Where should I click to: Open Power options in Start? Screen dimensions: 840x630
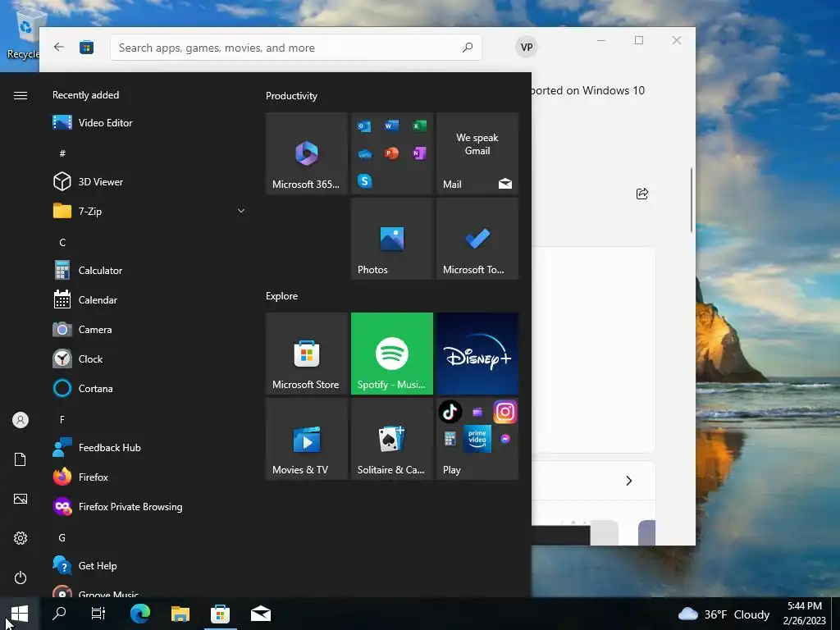21,577
